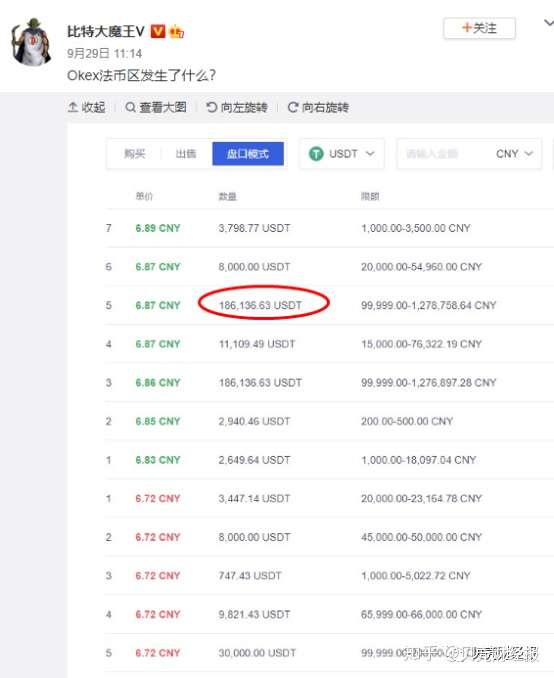554x678 pixels.
Task: Open the 9月29日 11:14 timestamp link
Action: coord(104,53)
